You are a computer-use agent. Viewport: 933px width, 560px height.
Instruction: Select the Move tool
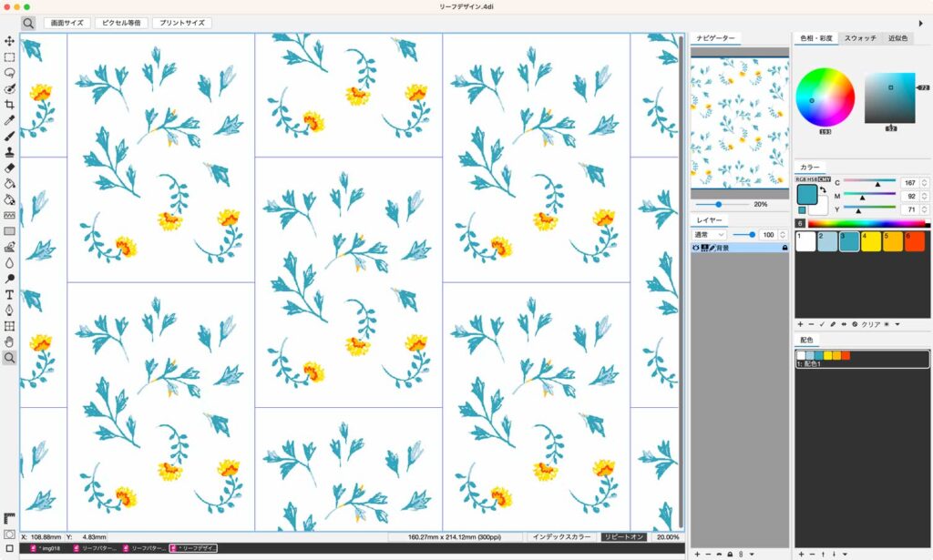[9, 41]
